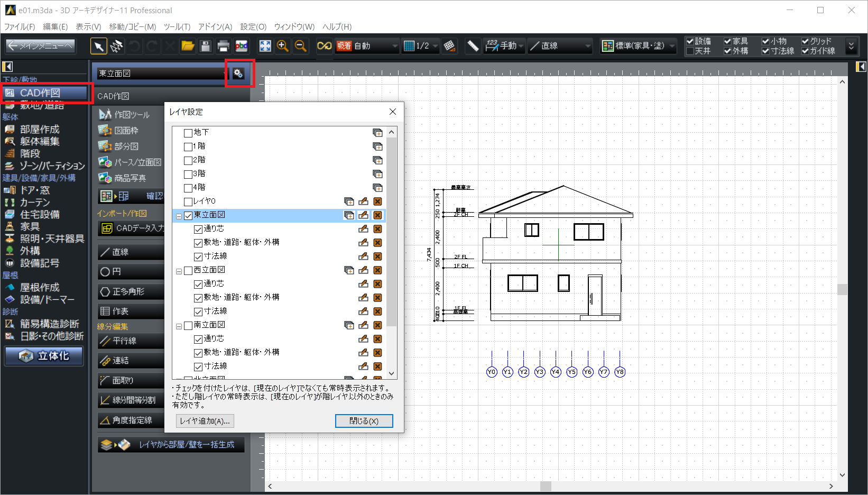Uncheck the グリッド display checkbox

(x=805, y=41)
